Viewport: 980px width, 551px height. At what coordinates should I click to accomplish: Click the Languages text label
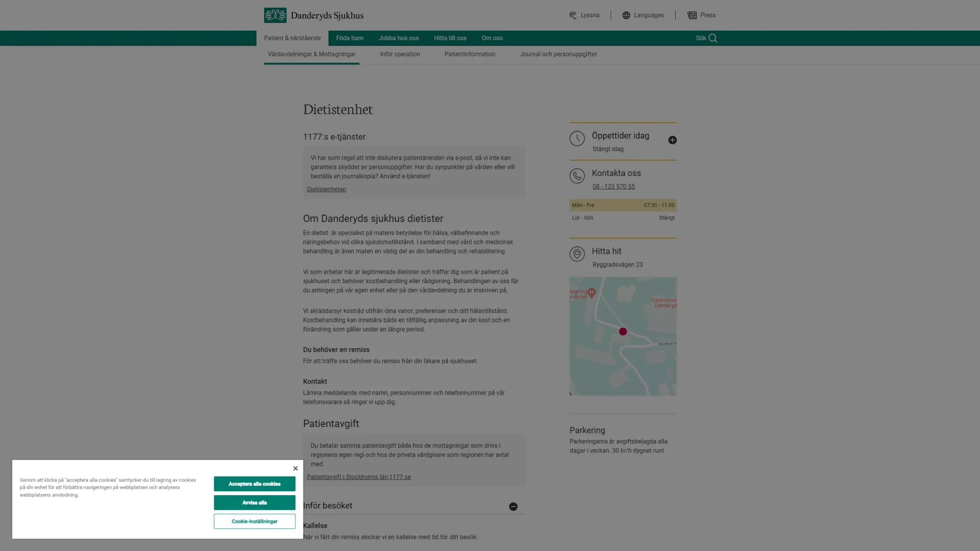pos(648,15)
